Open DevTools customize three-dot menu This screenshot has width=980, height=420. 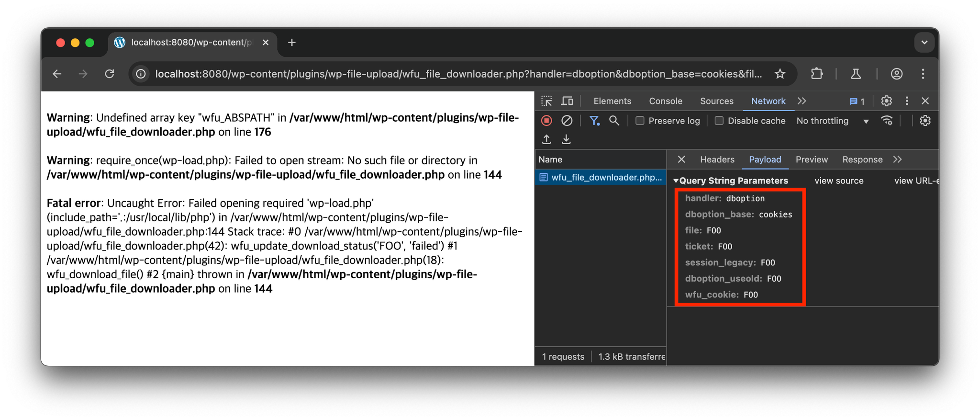tap(907, 101)
